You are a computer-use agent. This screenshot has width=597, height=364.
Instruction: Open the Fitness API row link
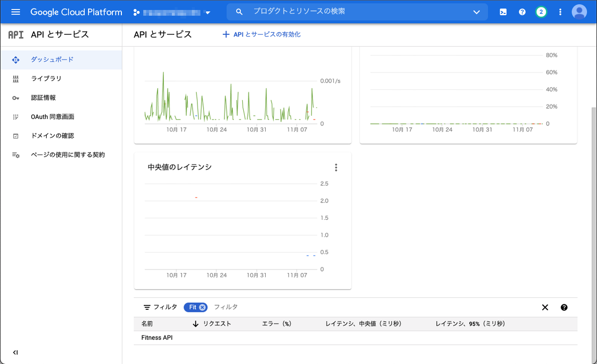157,338
